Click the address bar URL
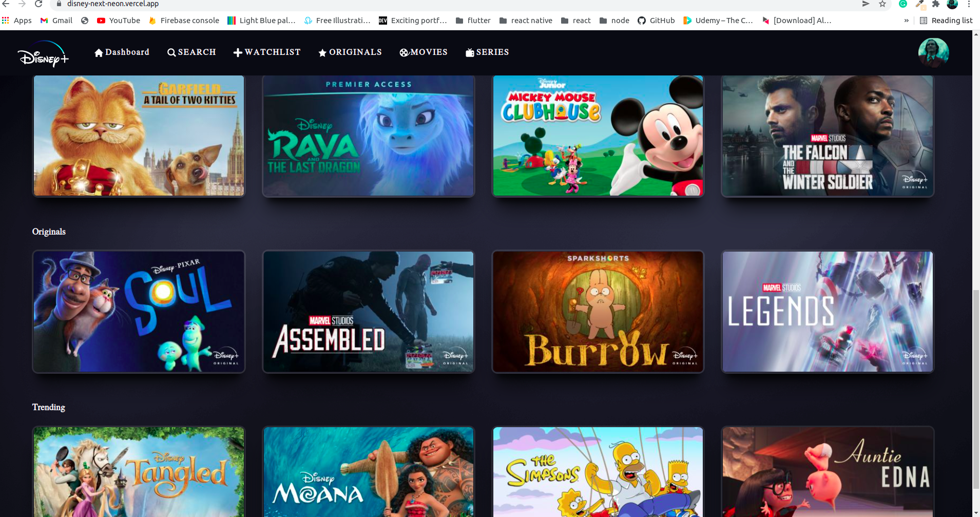 tap(113, 4)
